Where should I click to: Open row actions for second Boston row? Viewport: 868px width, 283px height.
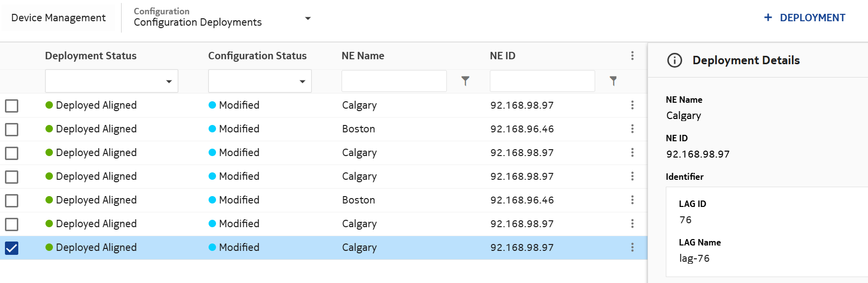(x=632, y=200)
